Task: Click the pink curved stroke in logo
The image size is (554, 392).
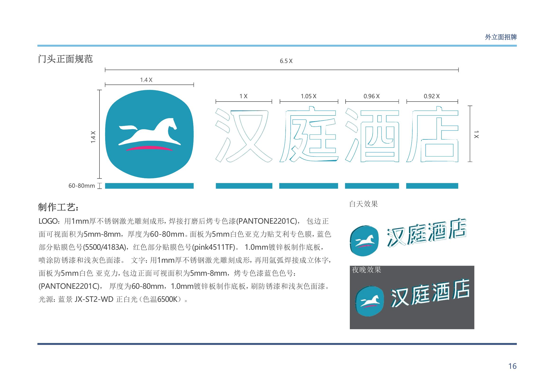Action: pyautogui.click(x=149, y=148)
